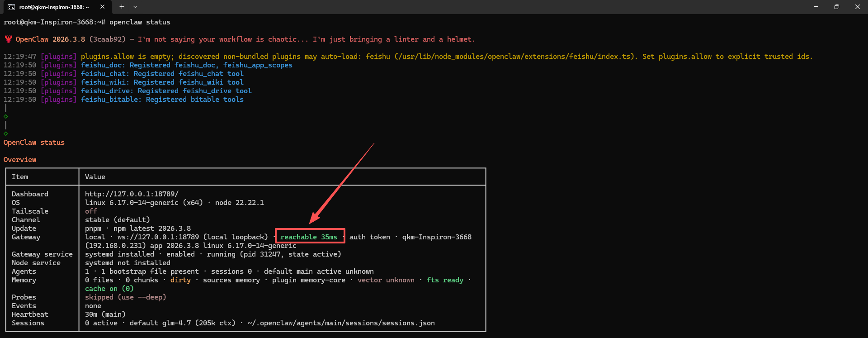This screenshot has width=868, height=338.
Task: Click 'default main active unknown' text
Action: click(x=319, y=271)
